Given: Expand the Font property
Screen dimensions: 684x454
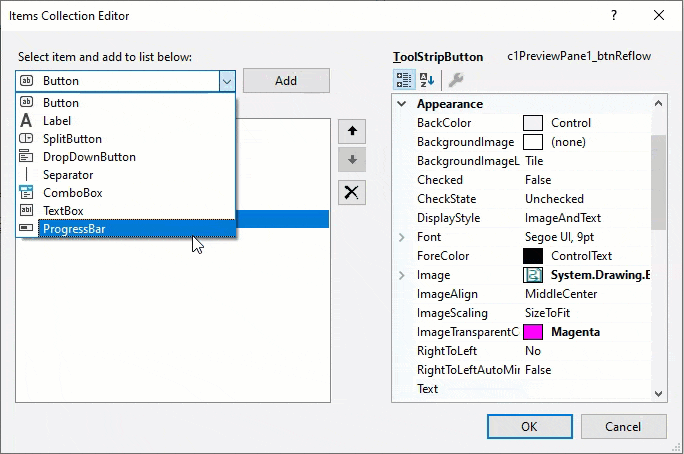Looking at the screenshot, I should [402, 237].
